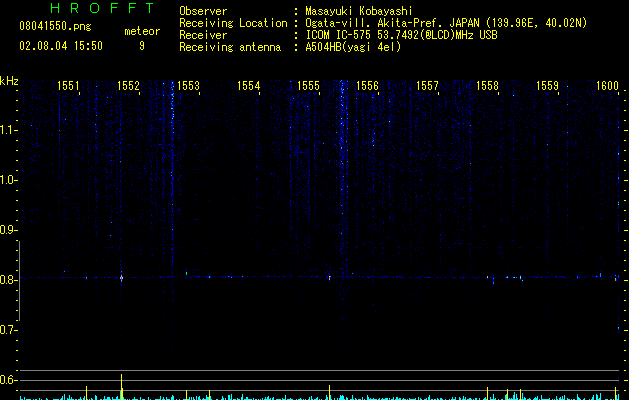The image size is (629, 400).
Task: Click the 'meteor' count label
Action: coord(142,31)
